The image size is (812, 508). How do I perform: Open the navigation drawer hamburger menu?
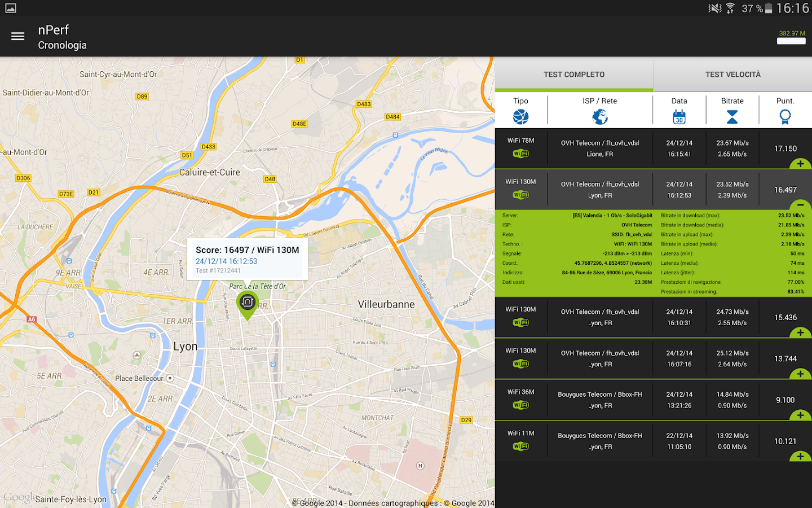pyautogui.click(x=17, y=36)
